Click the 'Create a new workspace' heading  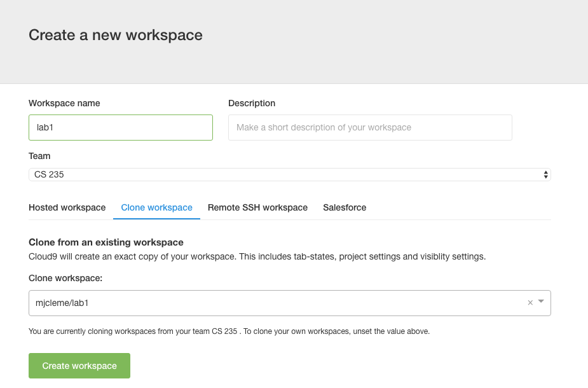pos(116,35)
